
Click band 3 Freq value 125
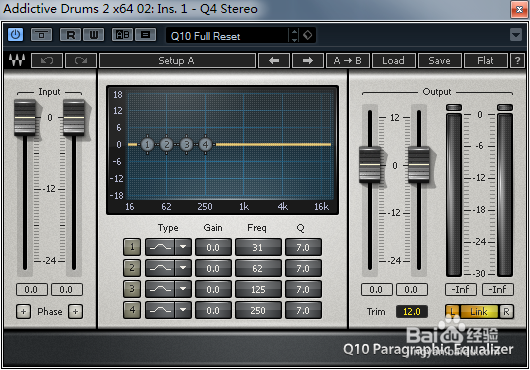258,289
